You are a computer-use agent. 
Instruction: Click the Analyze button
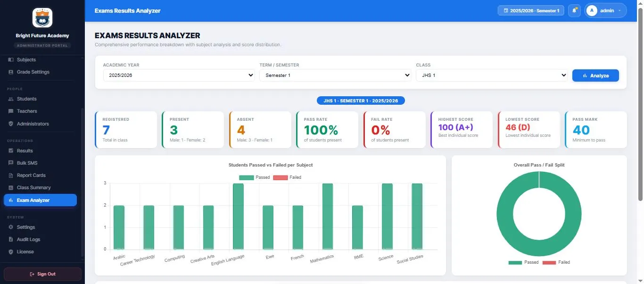595,75
